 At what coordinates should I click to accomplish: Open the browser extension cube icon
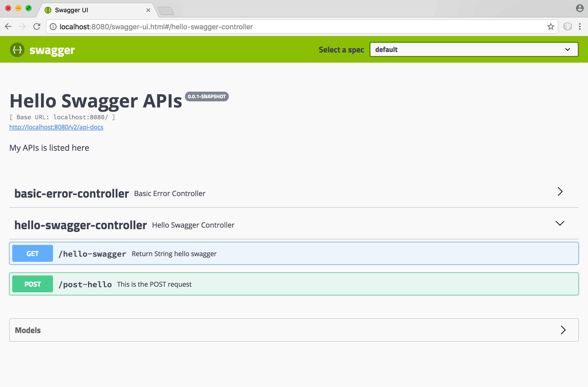[x=567, y=26]
